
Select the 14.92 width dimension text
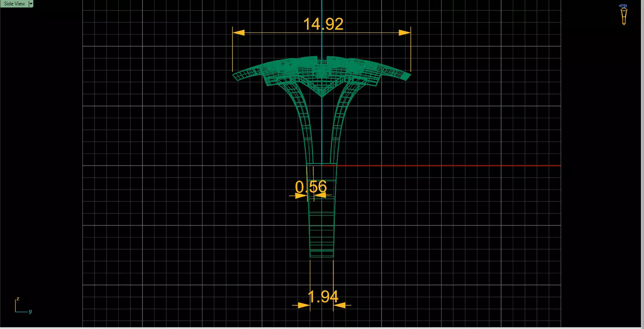[323, 24]
